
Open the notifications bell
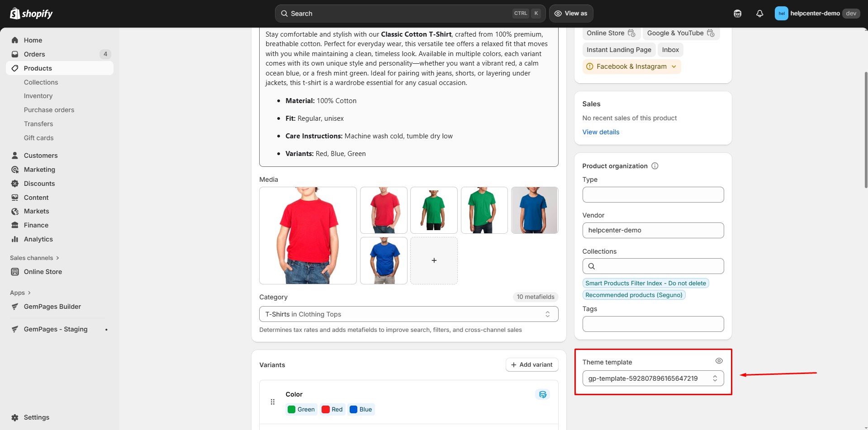[x=759, y=14]
